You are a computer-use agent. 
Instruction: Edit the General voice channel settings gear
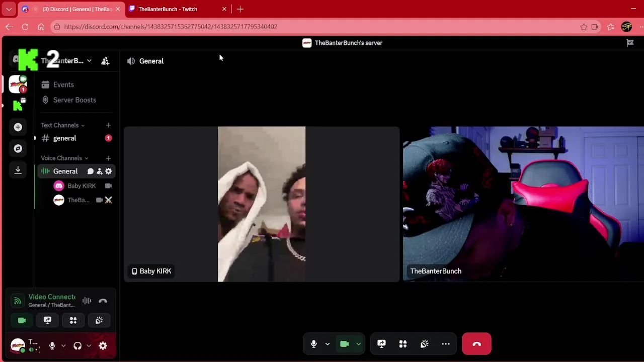click(108, 171)
